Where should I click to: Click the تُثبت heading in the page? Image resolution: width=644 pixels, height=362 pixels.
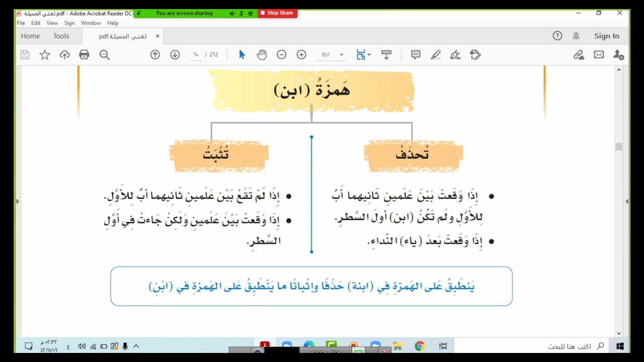click(216, 153)
